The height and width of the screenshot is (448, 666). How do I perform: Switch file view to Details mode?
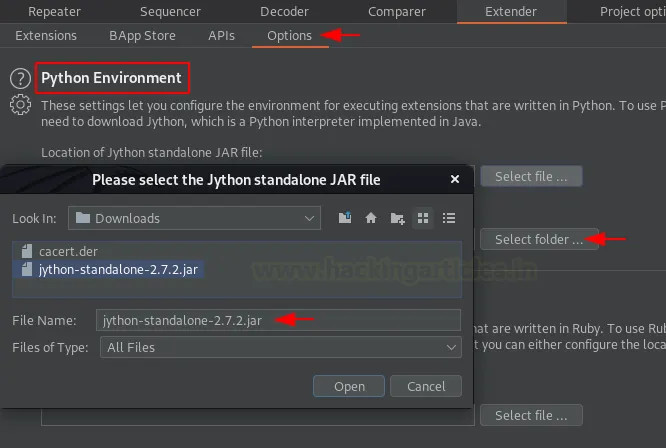449,218
